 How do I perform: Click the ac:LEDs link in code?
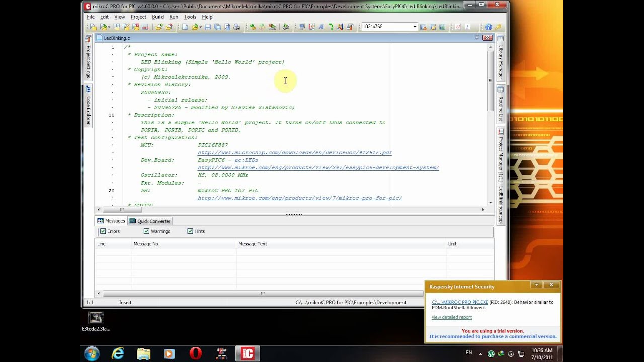(x=246, y=160)
